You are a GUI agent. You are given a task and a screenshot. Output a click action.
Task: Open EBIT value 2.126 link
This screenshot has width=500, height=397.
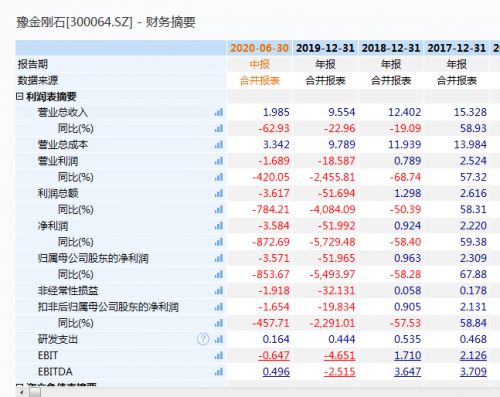(x=473, y=355)
